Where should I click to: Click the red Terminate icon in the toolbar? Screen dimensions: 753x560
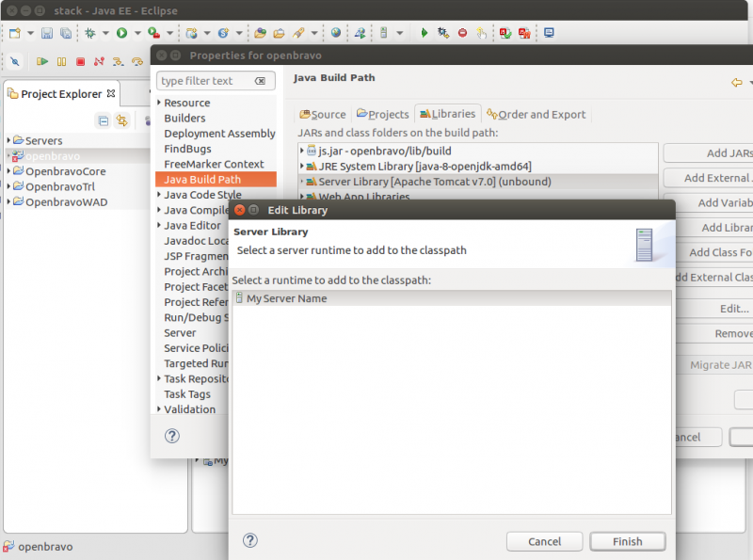pos(80,62)
